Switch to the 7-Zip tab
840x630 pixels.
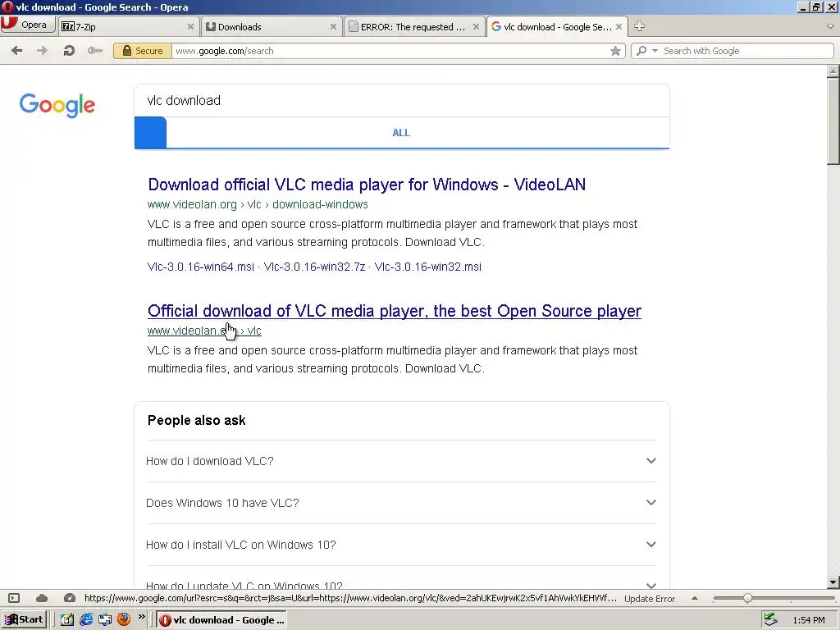[128, 27]
